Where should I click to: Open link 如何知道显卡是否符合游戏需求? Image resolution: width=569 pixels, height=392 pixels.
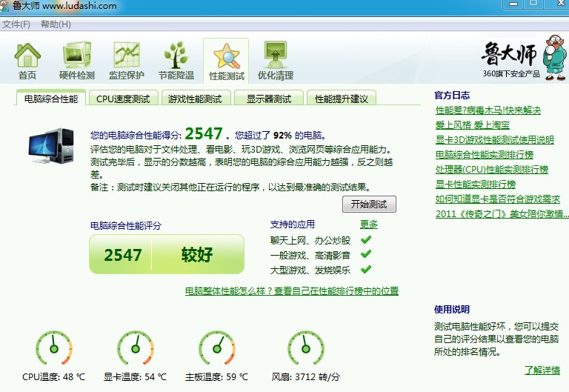point(498,199)
